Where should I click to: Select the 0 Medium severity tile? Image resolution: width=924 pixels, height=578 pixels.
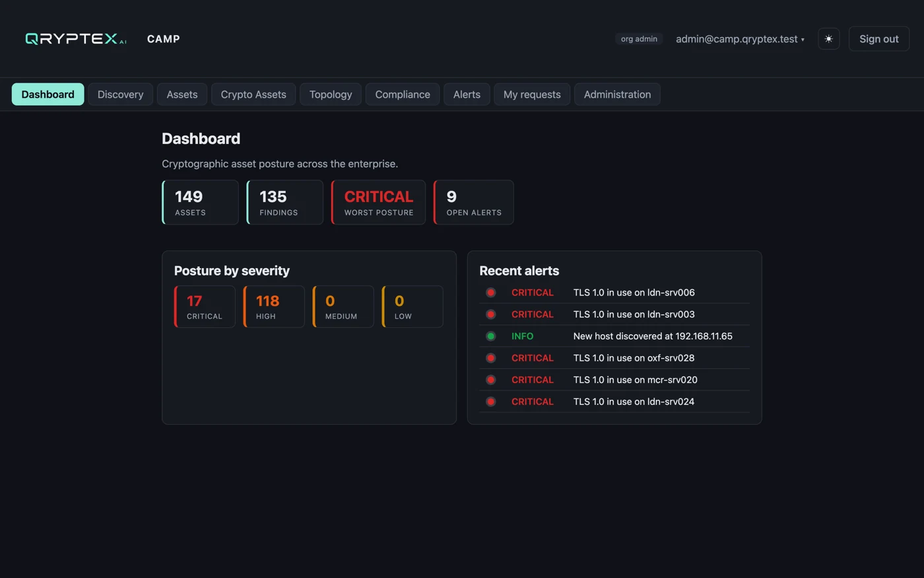click(x=343, y=307)
